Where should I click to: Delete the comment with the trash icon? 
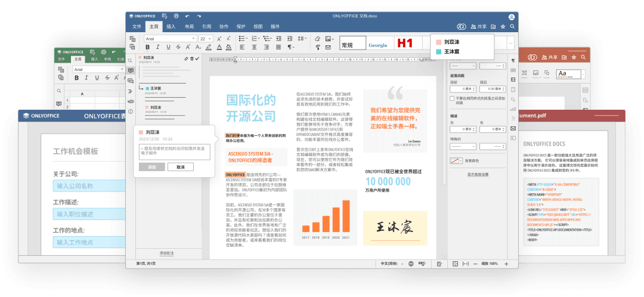[x=191, y=58]
